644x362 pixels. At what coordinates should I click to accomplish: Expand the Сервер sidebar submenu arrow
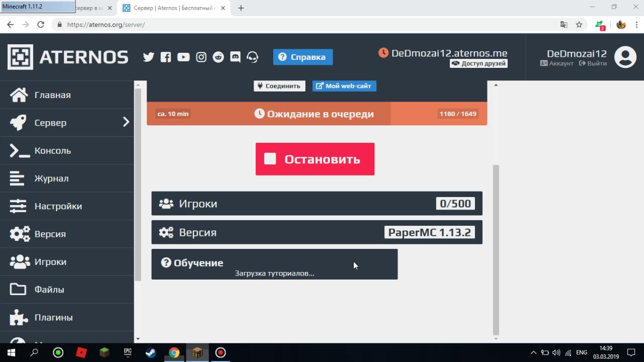(x=126, y=122)
